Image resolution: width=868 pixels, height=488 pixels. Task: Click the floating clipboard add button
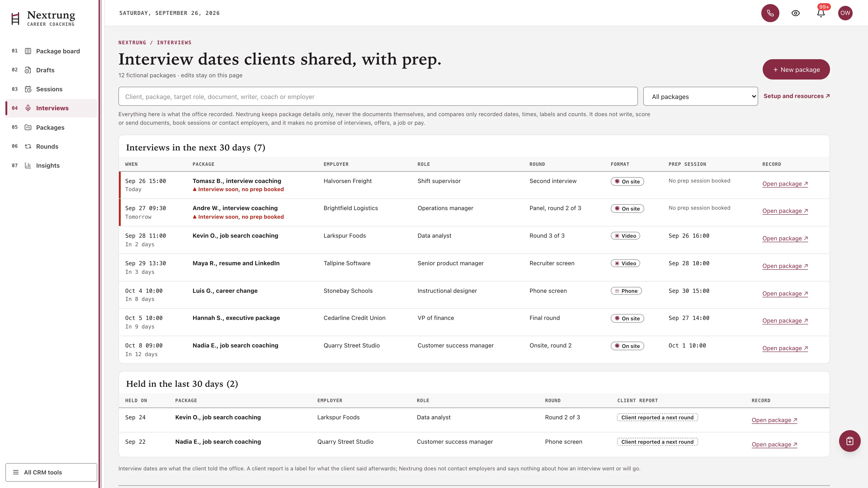click(849, 441)
